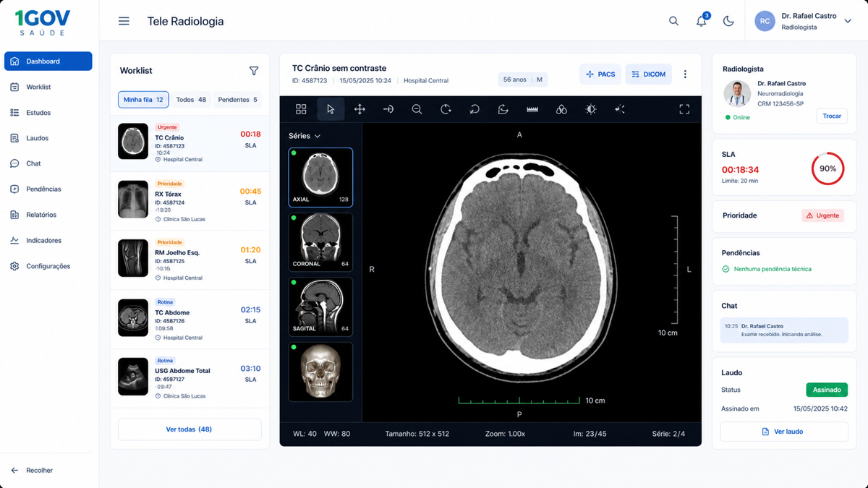Select the brightness contrast window tool
The width and height of the screenshot is (868, 488).
(591, 109)
